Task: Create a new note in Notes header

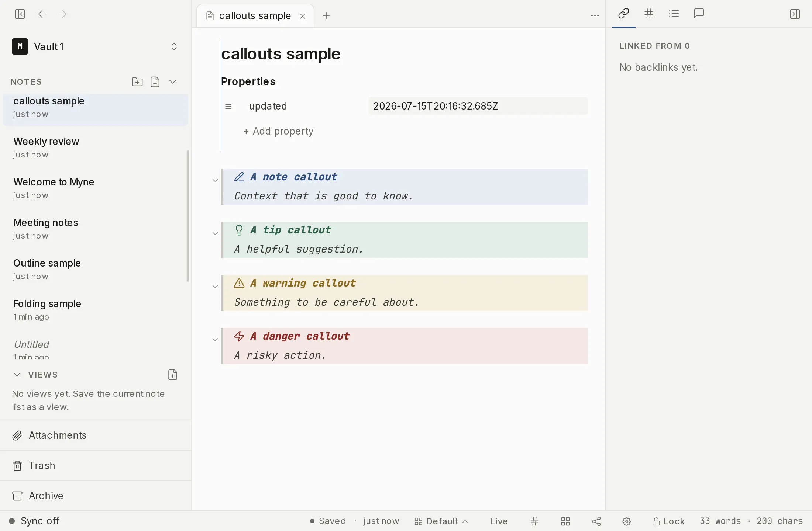Action: pos(155,82)
